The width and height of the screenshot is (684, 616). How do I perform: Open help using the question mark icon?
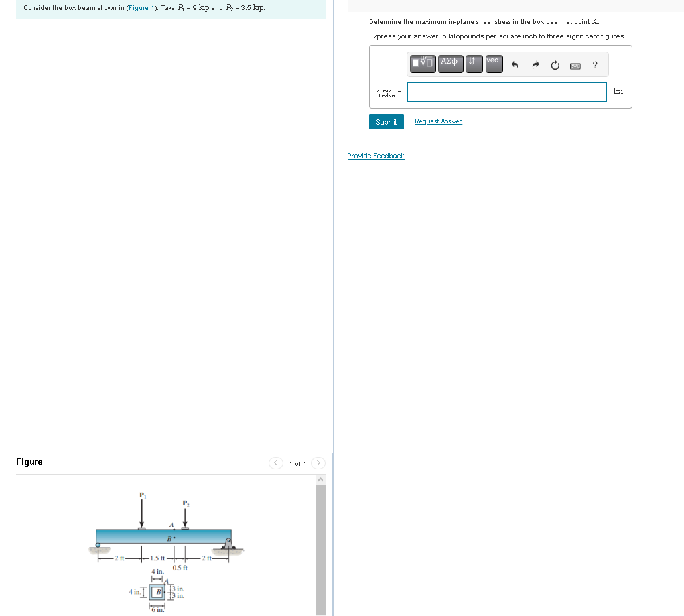(x=594, y=65)
